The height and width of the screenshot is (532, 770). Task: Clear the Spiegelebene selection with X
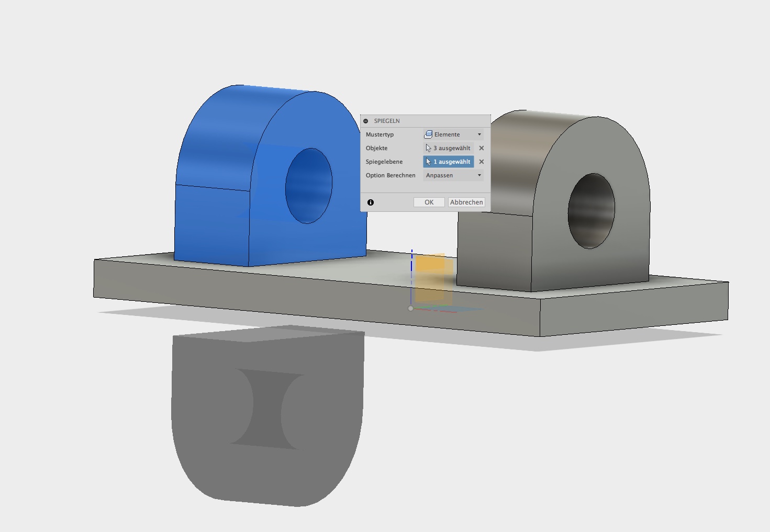click(482, 162)
